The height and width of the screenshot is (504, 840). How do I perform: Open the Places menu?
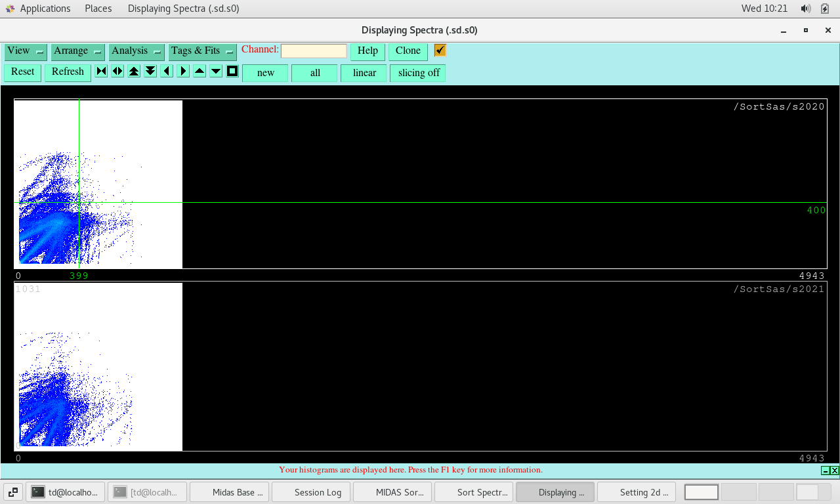[x=98, y=9]
